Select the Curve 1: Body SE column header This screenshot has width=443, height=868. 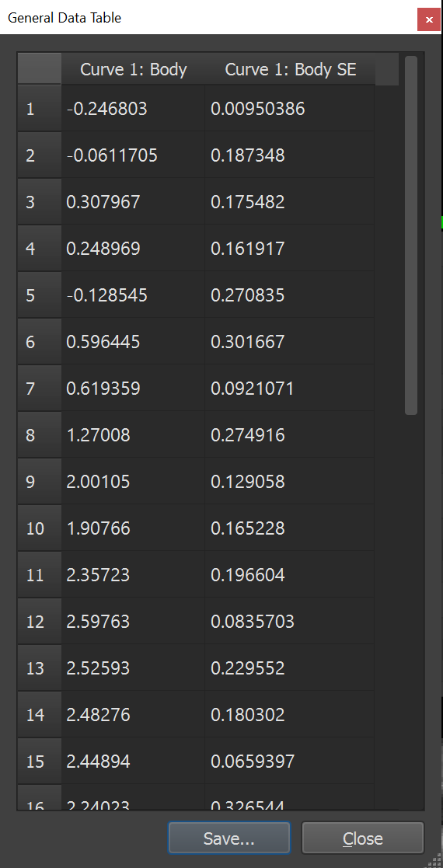(x=290, y=69)
